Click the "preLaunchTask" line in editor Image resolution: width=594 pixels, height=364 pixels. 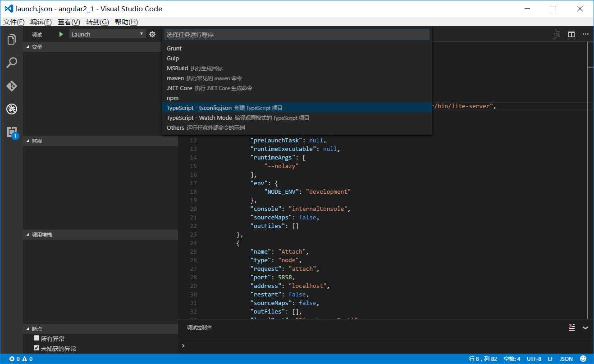point(288,140)
